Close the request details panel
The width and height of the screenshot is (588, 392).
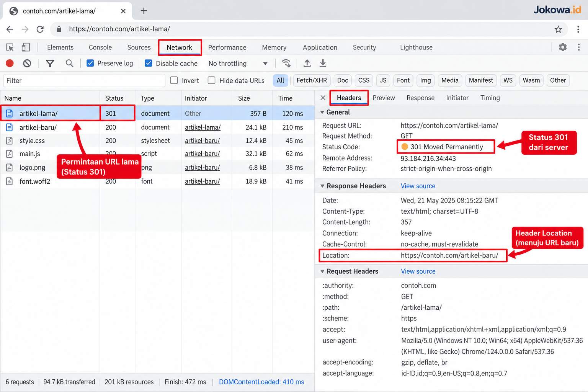(x=323, y=98)
